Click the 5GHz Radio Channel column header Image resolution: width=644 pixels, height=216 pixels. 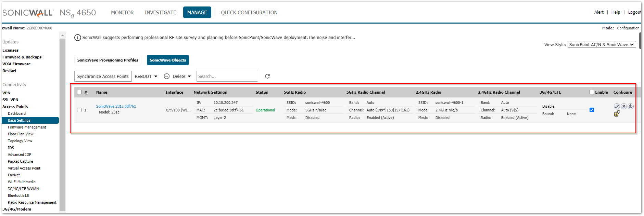[x=366, y=92]
